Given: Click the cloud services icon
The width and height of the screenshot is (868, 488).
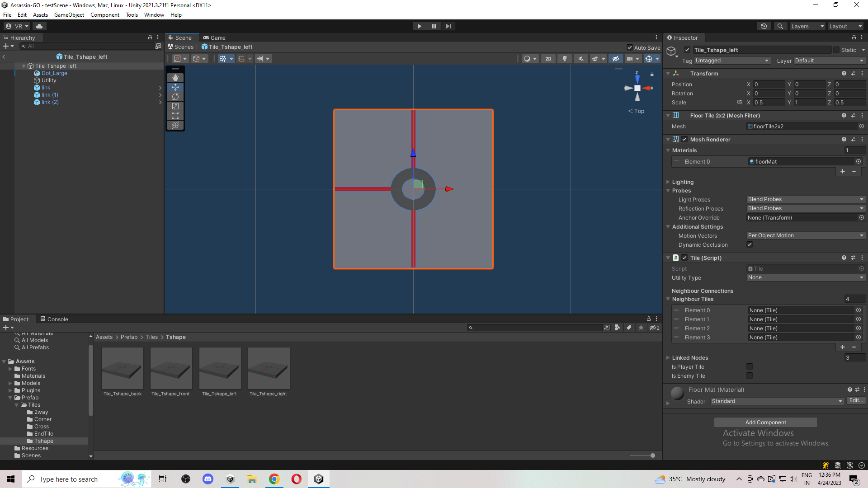Looking at the screenshot, I should [39, 26].
